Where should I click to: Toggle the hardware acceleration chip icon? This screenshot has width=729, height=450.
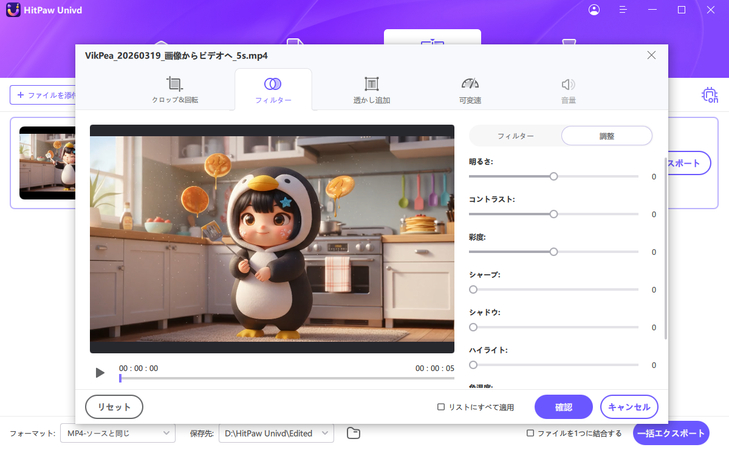[709, 95]
